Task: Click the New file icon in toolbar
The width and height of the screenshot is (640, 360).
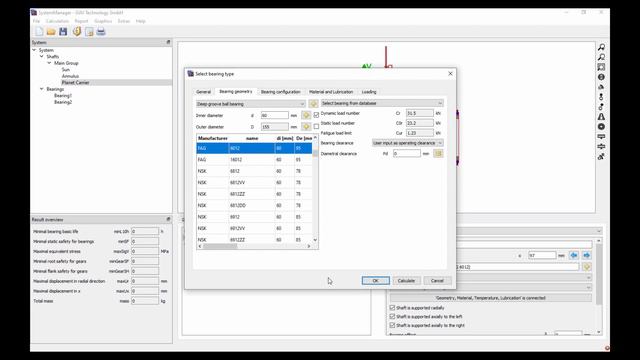Action: [39, 31]
